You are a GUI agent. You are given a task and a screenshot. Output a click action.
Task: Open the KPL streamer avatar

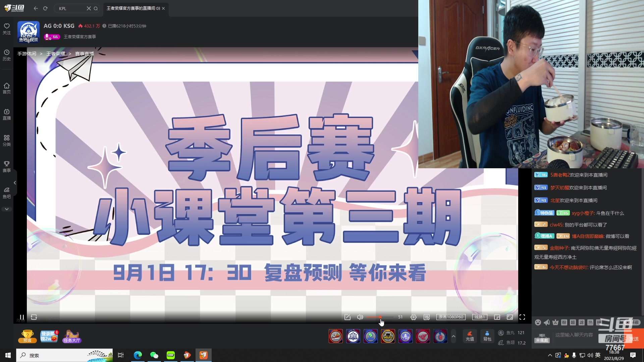point(29,32)
